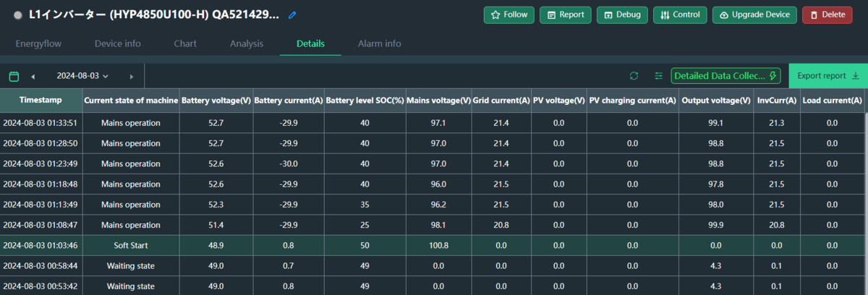868x295 pixels.
Task: Expand the 2024-08-03 date dropdown
Action: coord(82,76)
